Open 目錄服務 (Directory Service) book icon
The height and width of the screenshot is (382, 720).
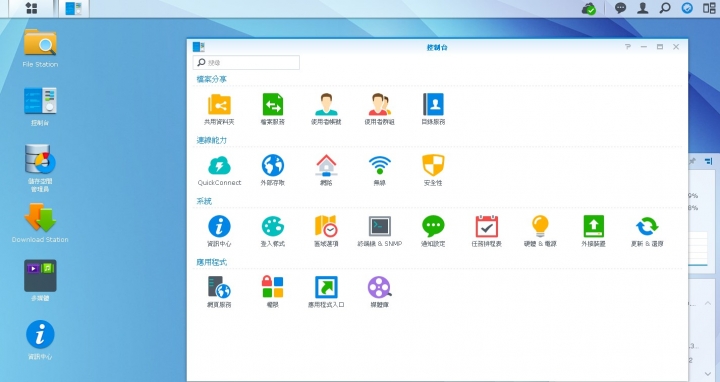click(x=433, y=105)
